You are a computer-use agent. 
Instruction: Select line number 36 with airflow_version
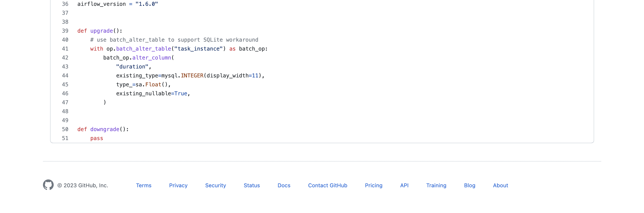[65, 4]
